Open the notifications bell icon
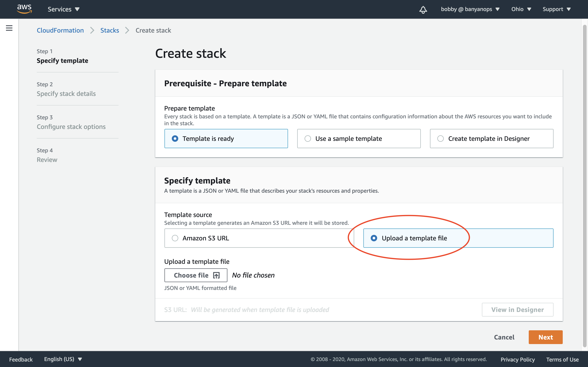This screenshot has width=588, height=367. tap(423, 9)
